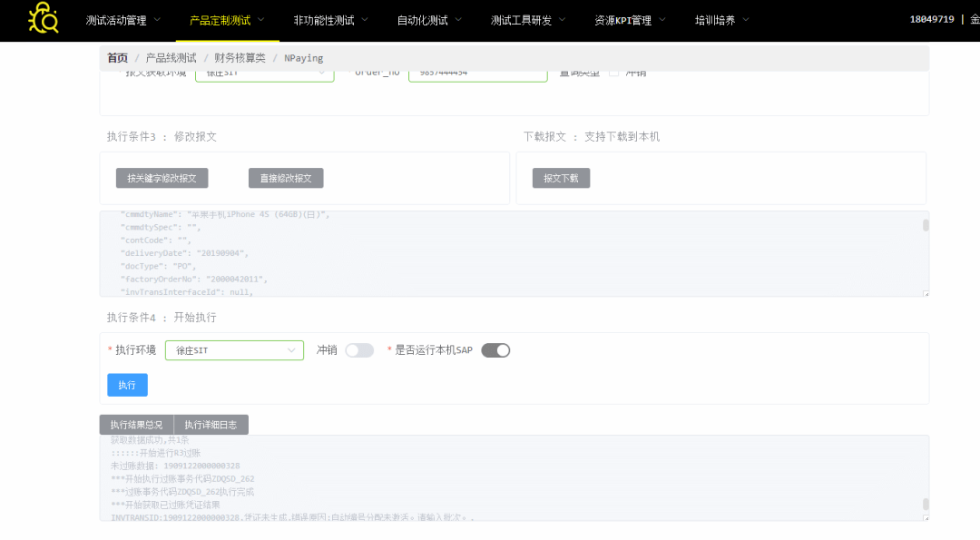Download the message with 报文下载 button
This screenshot has height=540, width=980.
(561, 179)
